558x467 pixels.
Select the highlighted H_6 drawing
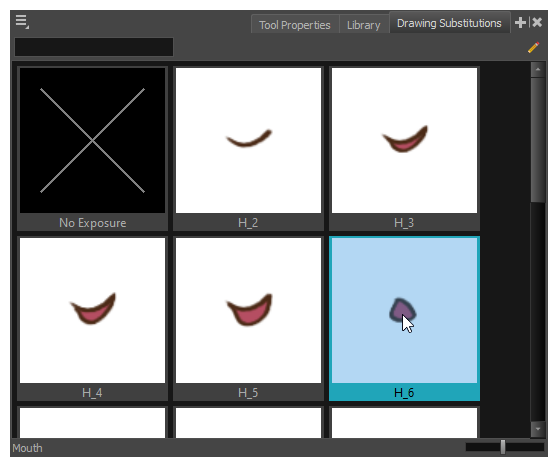[x=404, y=319]
